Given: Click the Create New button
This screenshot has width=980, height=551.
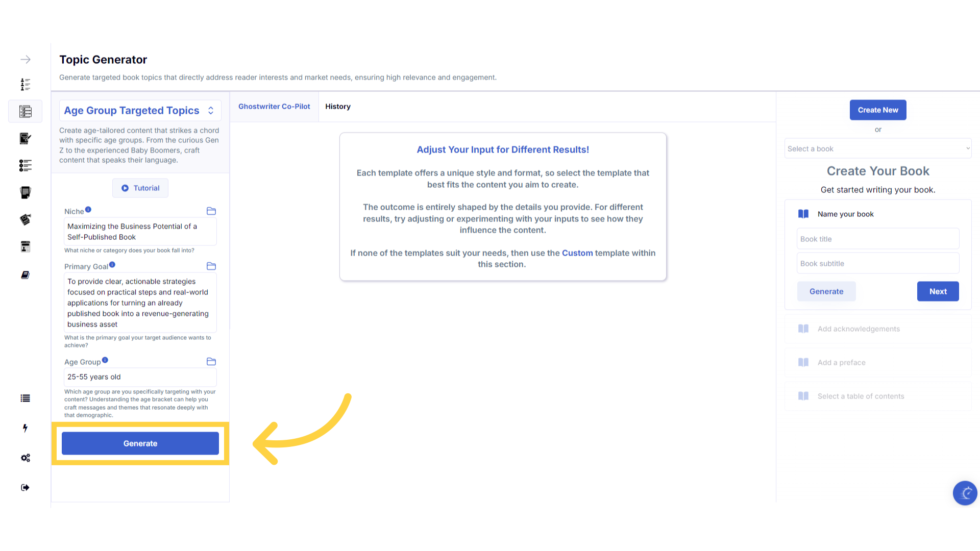Looking at the screenshot, I should (877, 110).
